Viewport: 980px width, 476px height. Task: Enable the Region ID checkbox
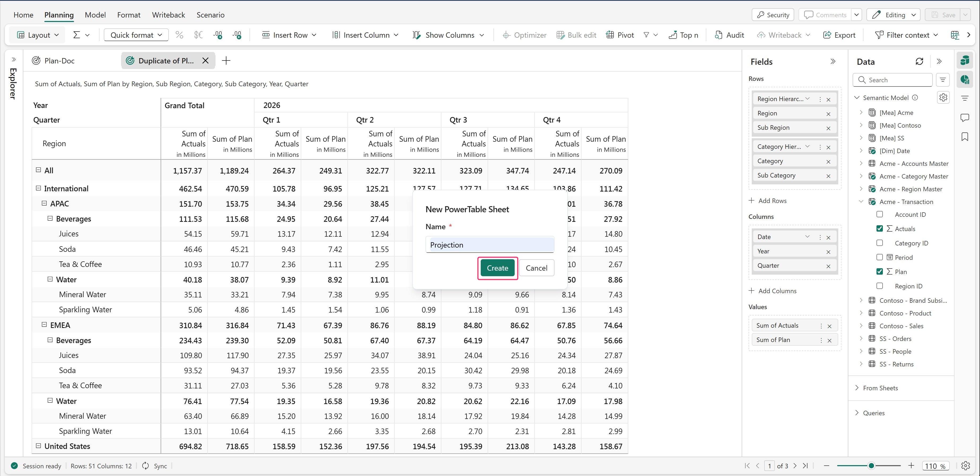880,286
